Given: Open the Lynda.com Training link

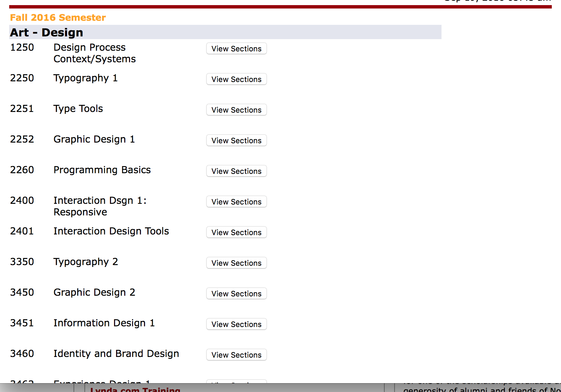Looking at the screenshot, I should click(x=135, y=389).
